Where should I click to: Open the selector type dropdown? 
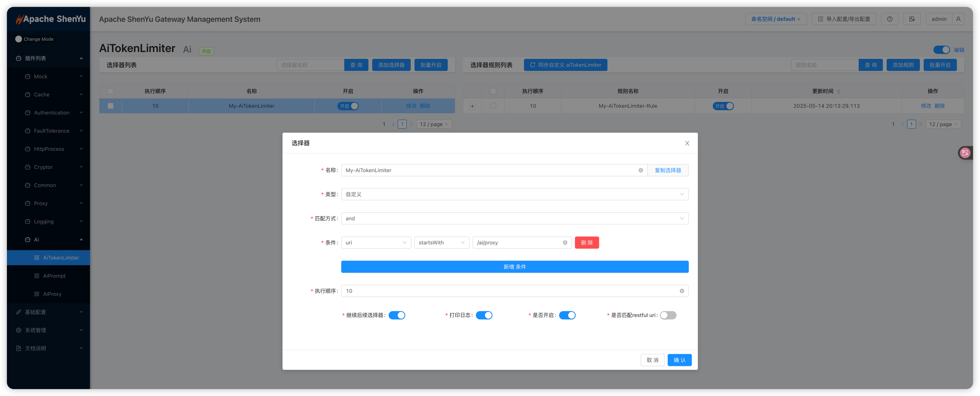coord(514,194)
